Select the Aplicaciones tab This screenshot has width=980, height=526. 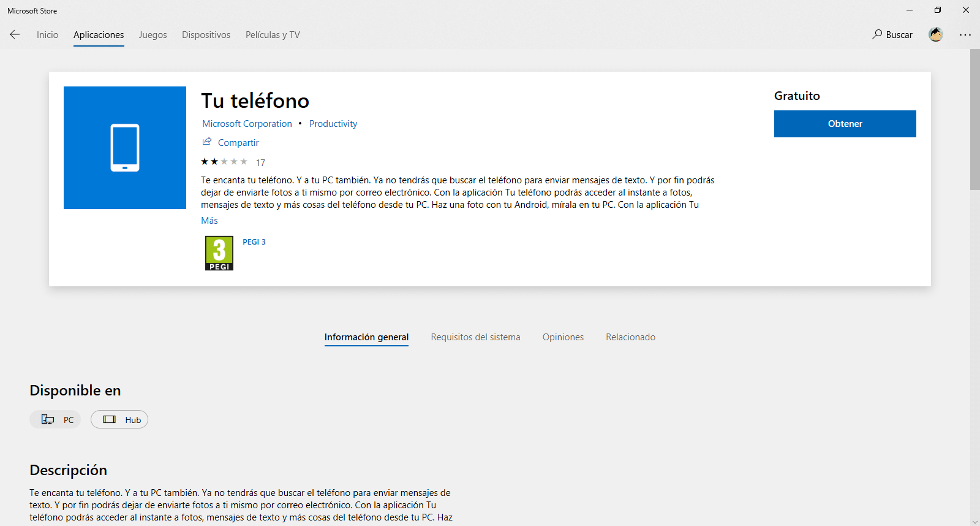pos(99,35)
